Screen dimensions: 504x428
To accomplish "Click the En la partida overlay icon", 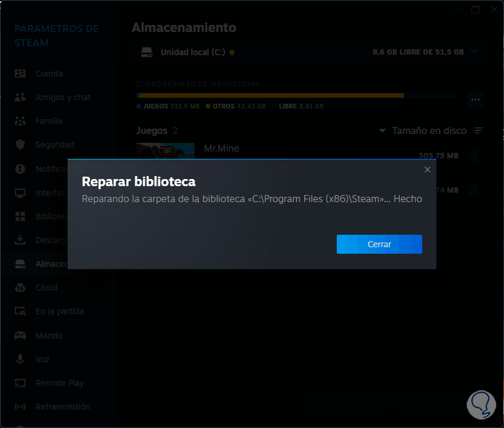I will click(20, 311).
